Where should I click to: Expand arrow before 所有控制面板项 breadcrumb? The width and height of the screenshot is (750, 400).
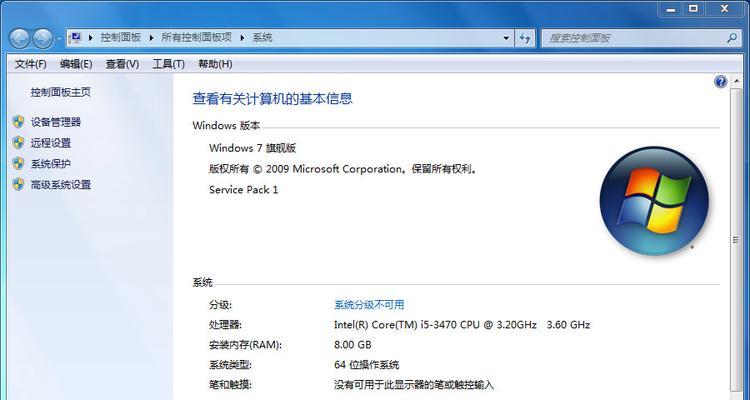pyautogui.click(x=151, y=37)
